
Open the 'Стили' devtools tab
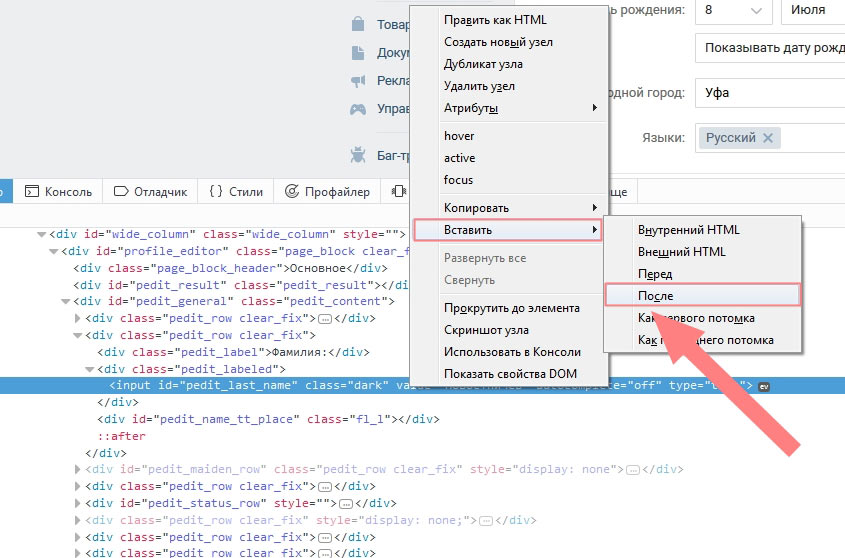(x=236, y=191)
